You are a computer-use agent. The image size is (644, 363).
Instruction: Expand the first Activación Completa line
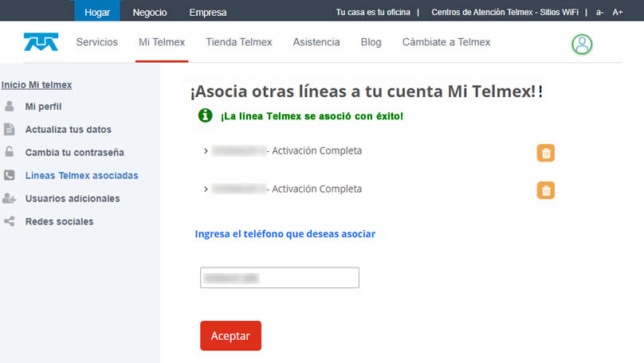[206, 151]
